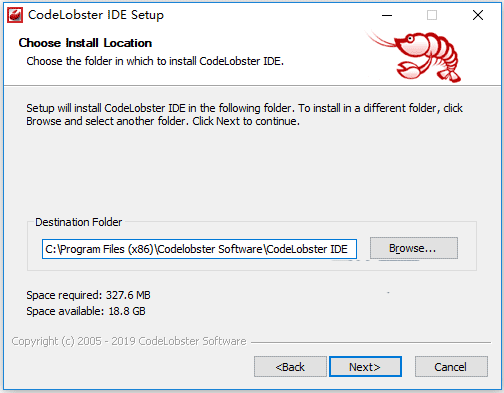Go to the previous step with <Back
Viewport: 504px width, 393px height.
(x=290, y=367)
